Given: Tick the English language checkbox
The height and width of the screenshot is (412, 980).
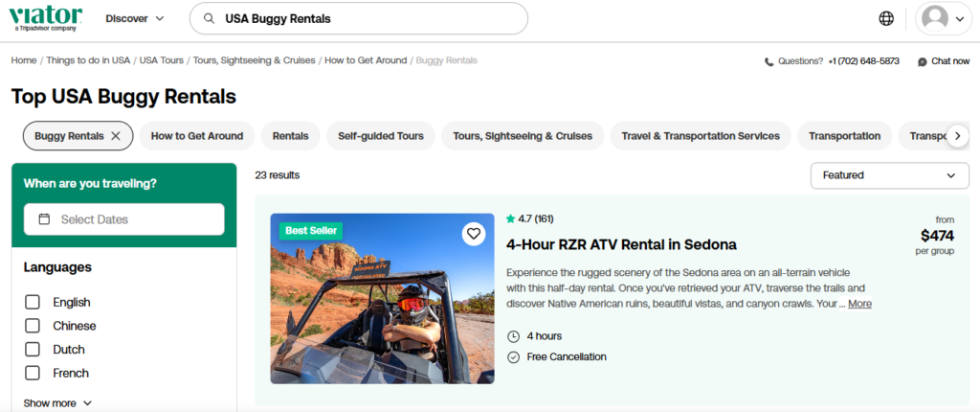Looking at the screenshot, I should tap(32, 303).
